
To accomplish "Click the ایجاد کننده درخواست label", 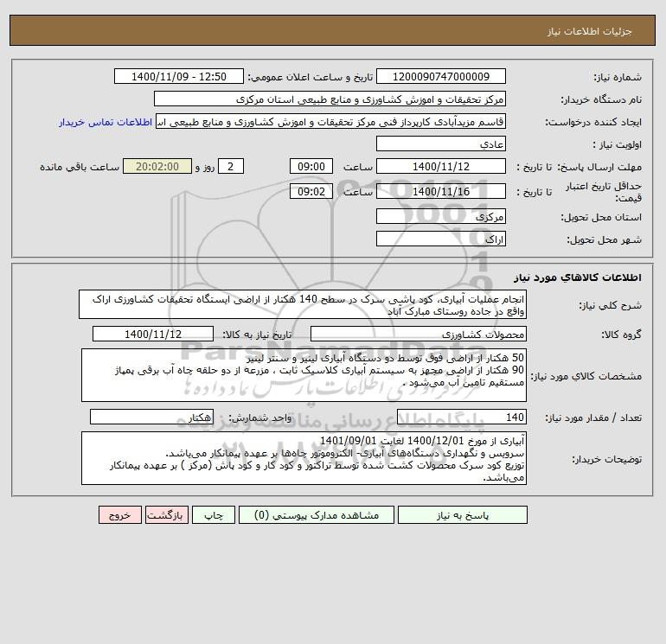I will (x=593, y=122).
